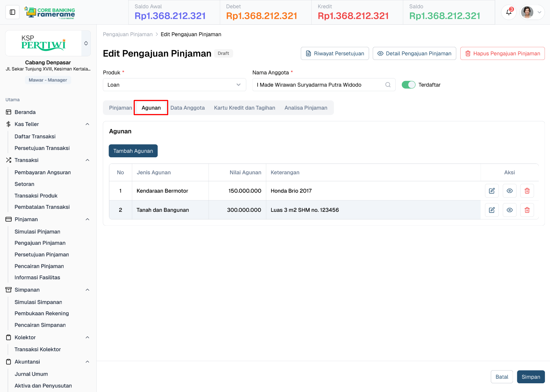This screenshot has width=550, height=392.
Task: Switch to the Data Anggota tab
Action: (187, 108)
